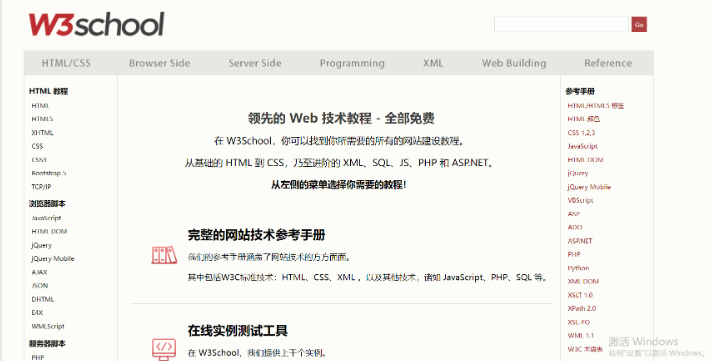Open jQuery Mobile under 浏览器脚本 section
712x361 pixels.
(53, 259)
